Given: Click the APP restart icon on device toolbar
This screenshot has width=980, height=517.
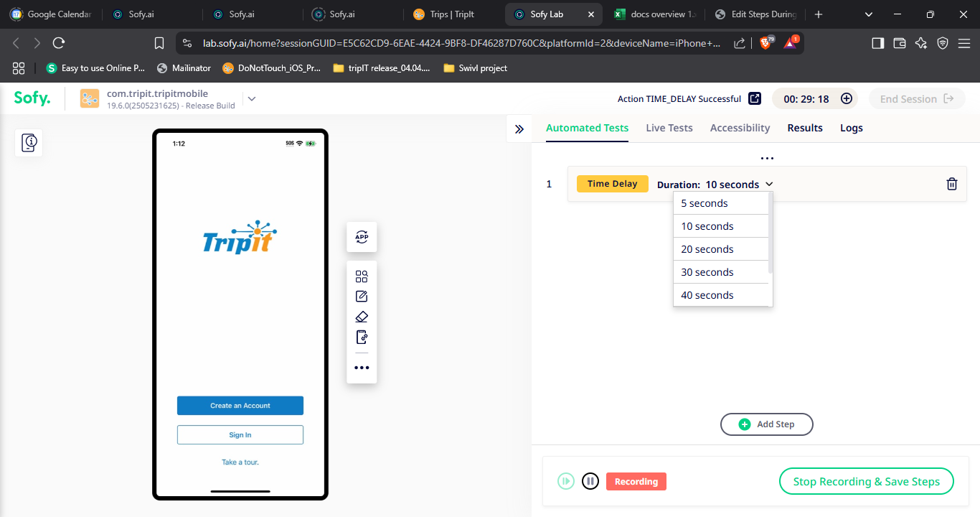Looking at the screenshot, I should pyautogui.click(x=362, y=237).
